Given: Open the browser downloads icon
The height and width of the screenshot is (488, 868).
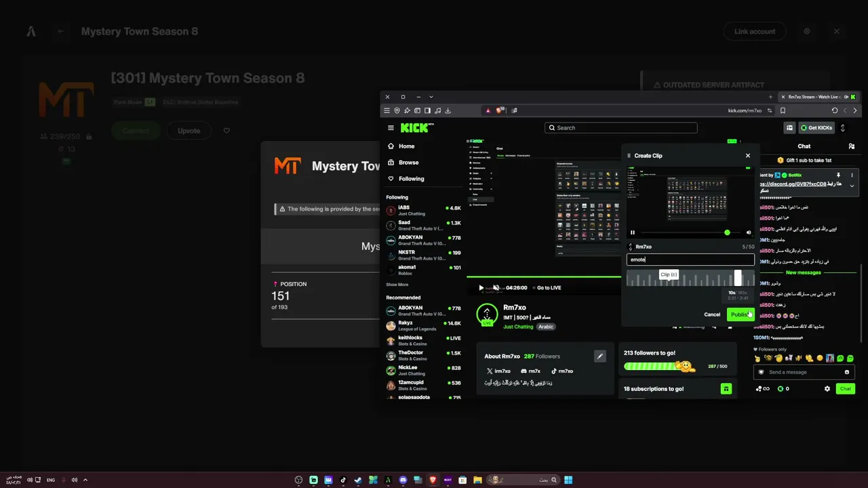Looking at the screenshot, I should (x=448, y=110).
